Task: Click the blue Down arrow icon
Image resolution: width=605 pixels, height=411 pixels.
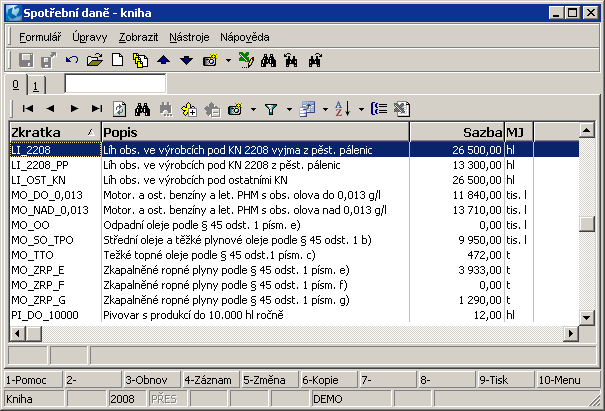Action: [187, 61]
